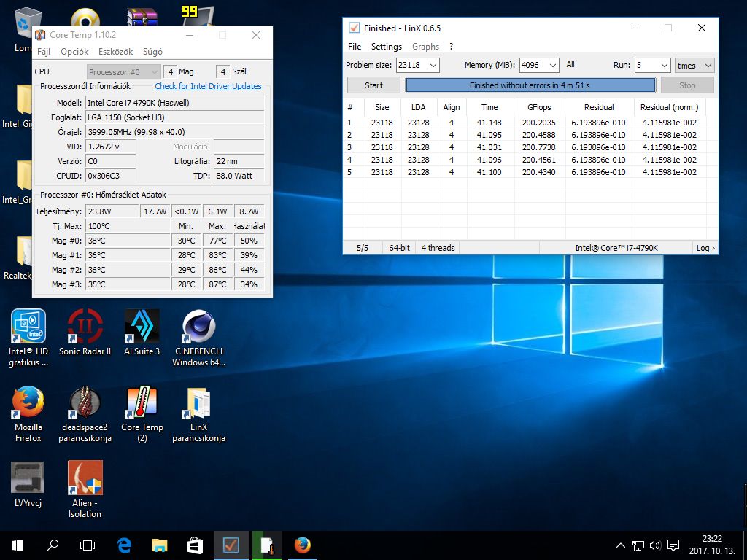Open network status tray icon

(638, 545)
